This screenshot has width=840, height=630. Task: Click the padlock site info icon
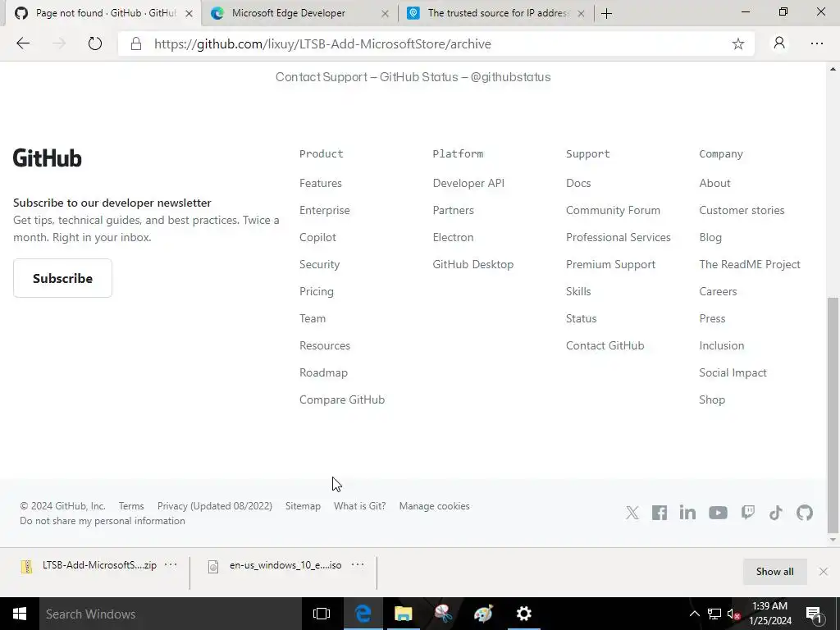(x=136, y=44)
